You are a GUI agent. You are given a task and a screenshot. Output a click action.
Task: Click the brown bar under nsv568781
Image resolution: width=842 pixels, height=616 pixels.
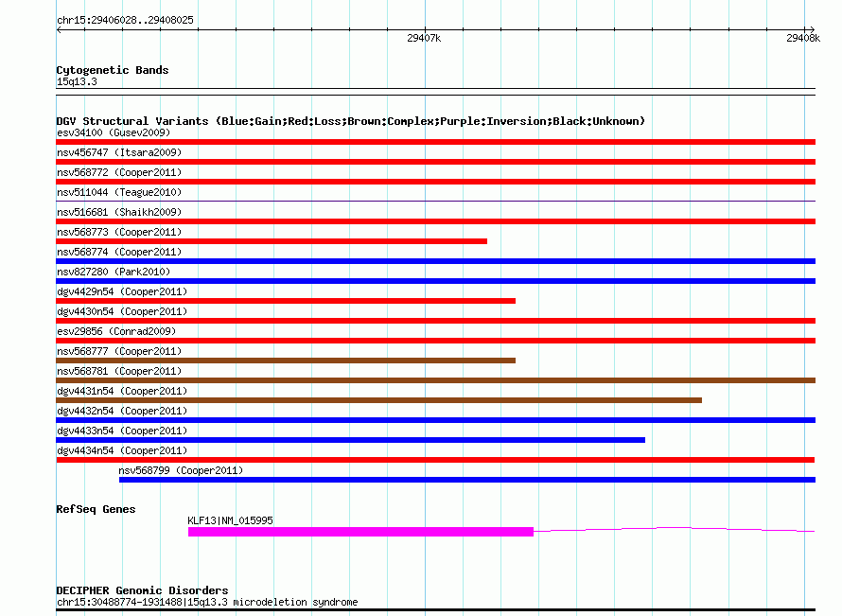point(435,380)
